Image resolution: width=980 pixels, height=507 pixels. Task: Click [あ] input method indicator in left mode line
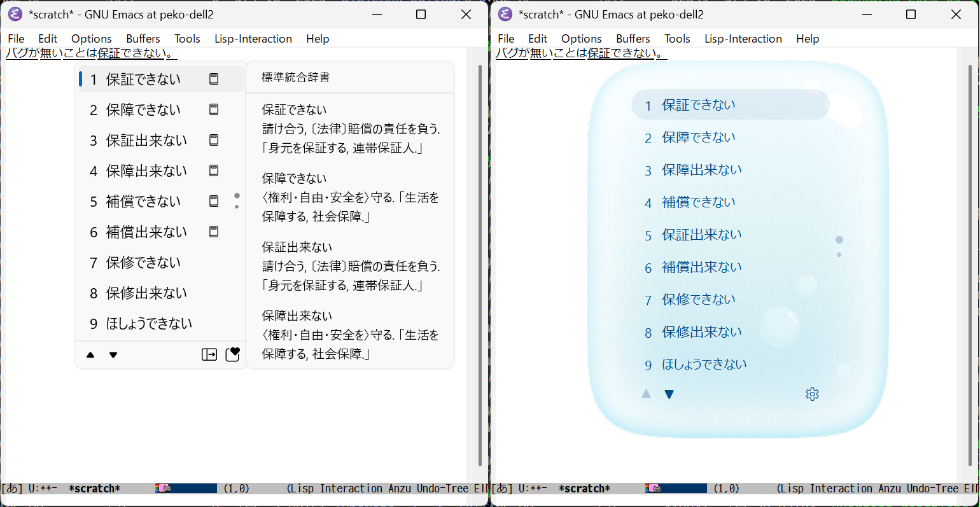pyautogui.click(x=12, y=489)
